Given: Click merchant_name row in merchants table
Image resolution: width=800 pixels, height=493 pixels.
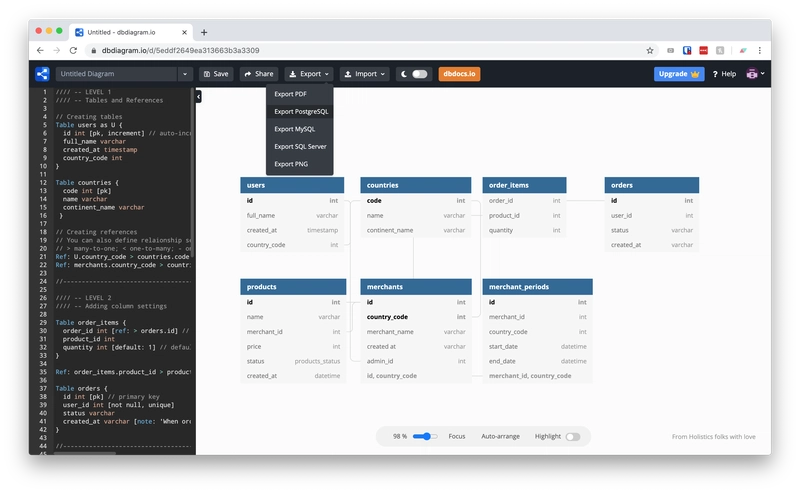Looking at the screenshot, I should (x=416, y=332).
